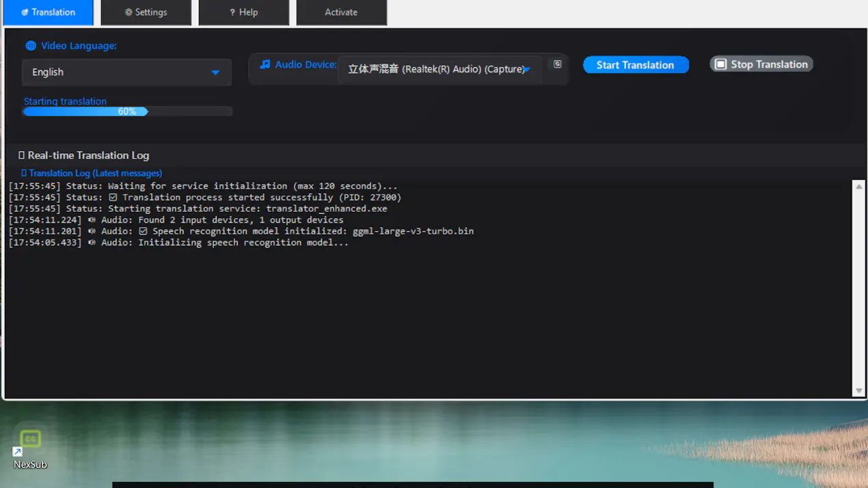868x488 pixels.
Task: Open the Audio Device dropdown list
Action: (440, 69)
